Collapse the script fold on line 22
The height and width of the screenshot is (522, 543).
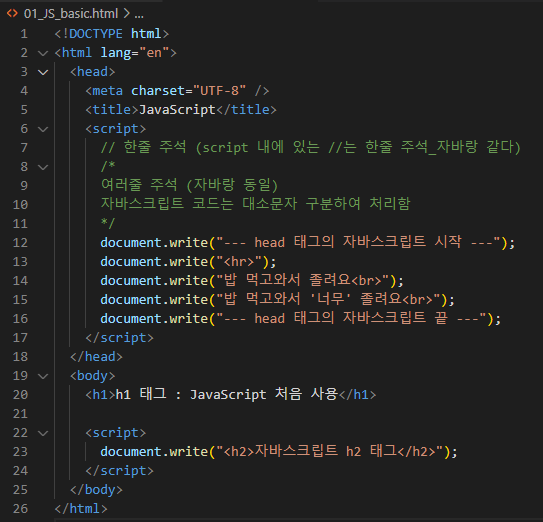[43, 433]
